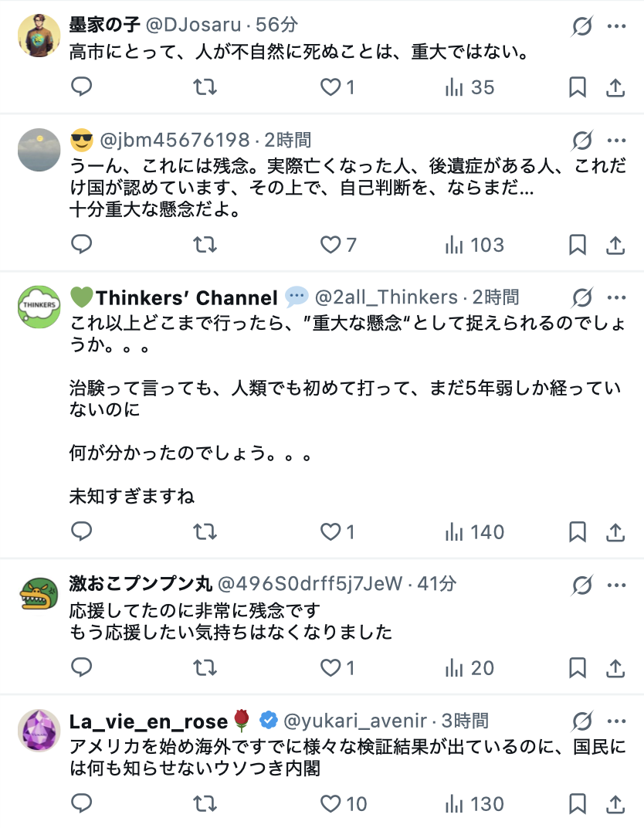Screen dimensions: 644x828
Task: View analytics for @jbm45676198 post with 103 views
Action: 474,245
